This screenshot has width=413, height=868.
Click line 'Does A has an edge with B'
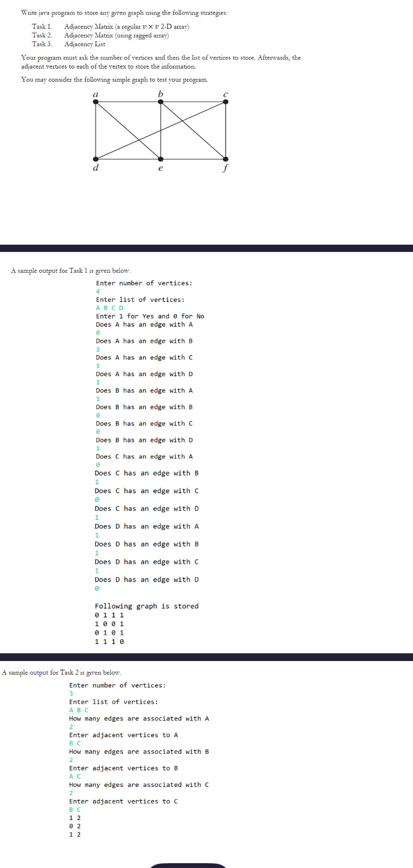144,341
